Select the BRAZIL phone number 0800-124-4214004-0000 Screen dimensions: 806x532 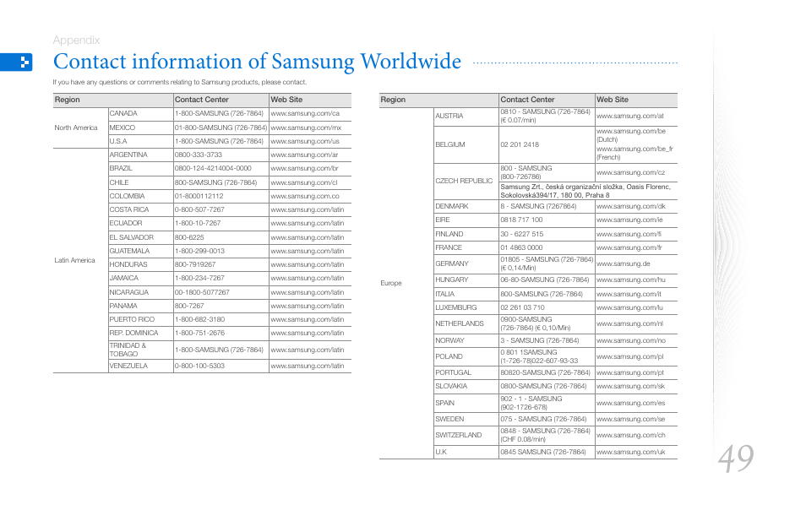tap(213, 169)
